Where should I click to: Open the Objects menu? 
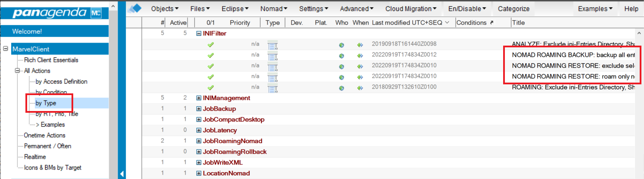pyautogui.click(x=165, y=9)
